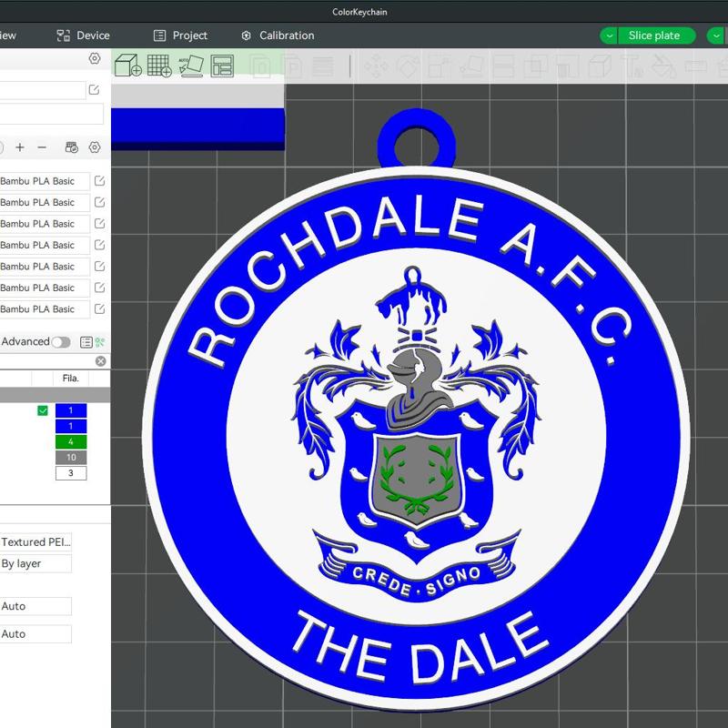728x728 pixels.
Task: Toggle the Advanced mode switch
Action: 62,341
